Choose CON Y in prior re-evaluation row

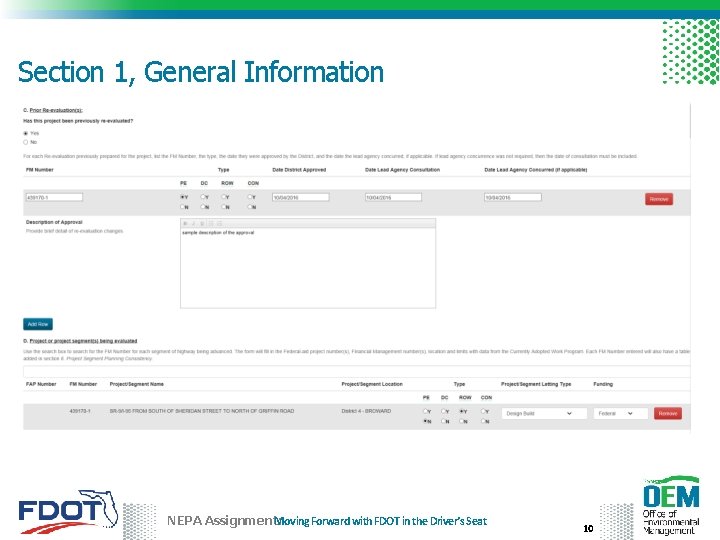coord(250,197)
